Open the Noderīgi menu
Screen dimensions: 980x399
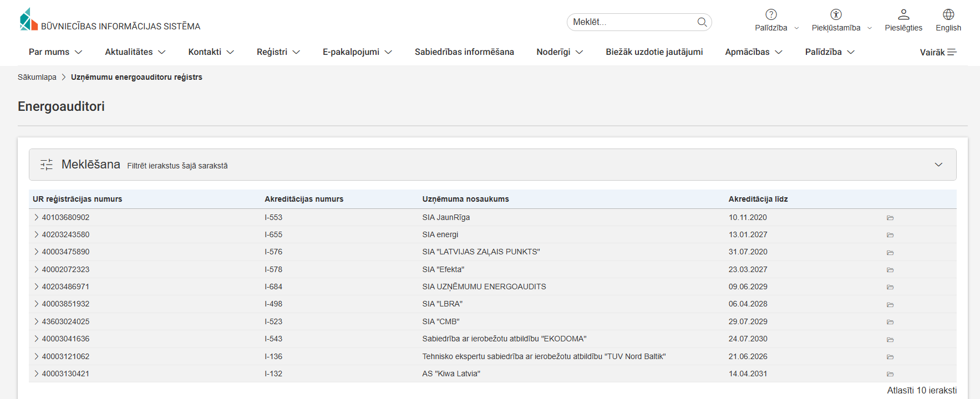coord(560,52)
